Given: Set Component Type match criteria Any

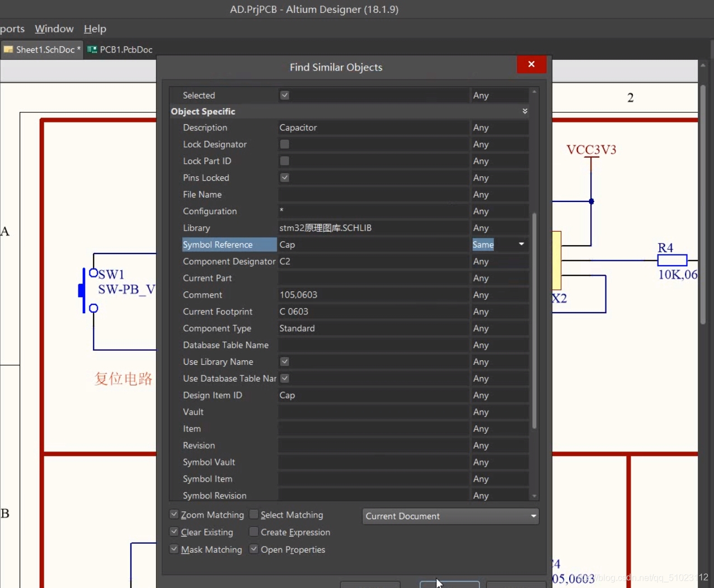Looking at the screenshot, I should coord(499,328).
